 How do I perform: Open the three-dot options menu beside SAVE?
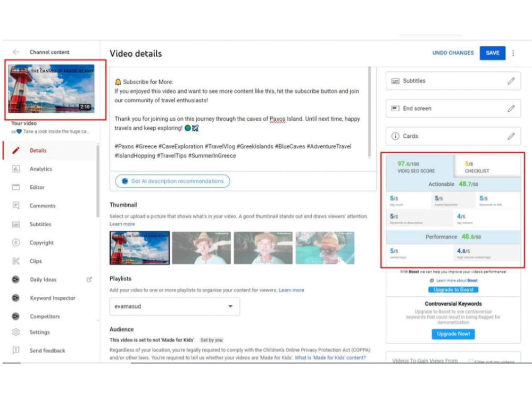point(513,53)
